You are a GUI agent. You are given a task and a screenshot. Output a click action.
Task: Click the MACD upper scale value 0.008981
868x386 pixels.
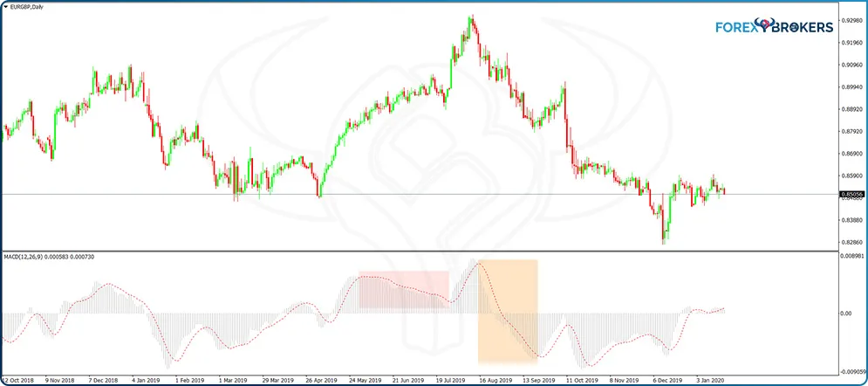[x=851, y=257]
